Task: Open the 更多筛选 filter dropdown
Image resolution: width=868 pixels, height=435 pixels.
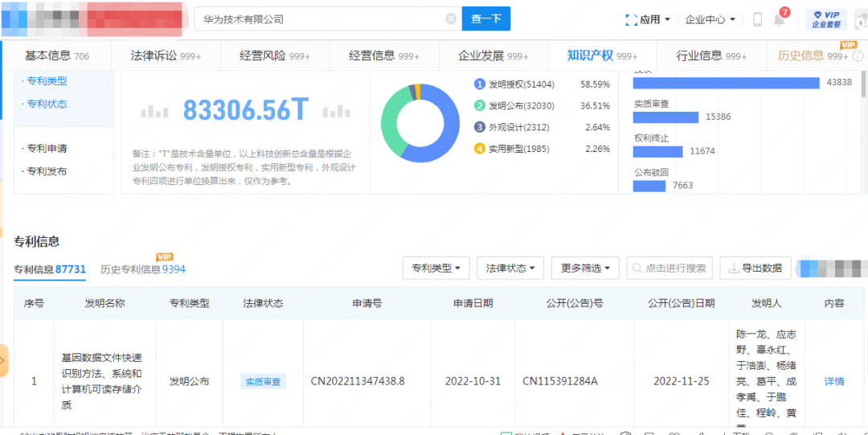Action: tap(585, 269)
